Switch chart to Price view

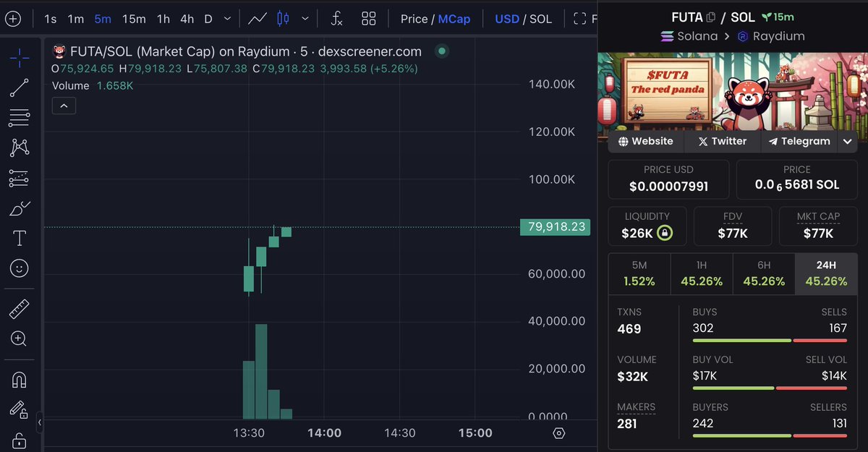414,19
